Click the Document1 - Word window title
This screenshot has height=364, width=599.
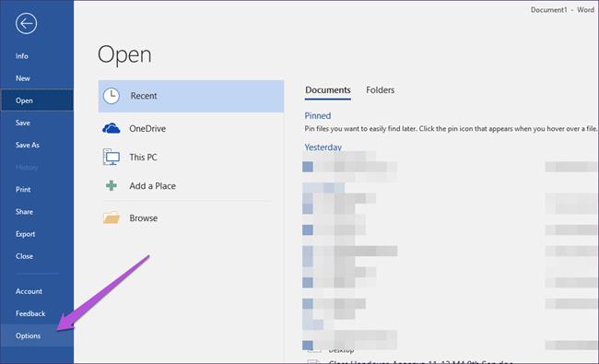point(562,10)
